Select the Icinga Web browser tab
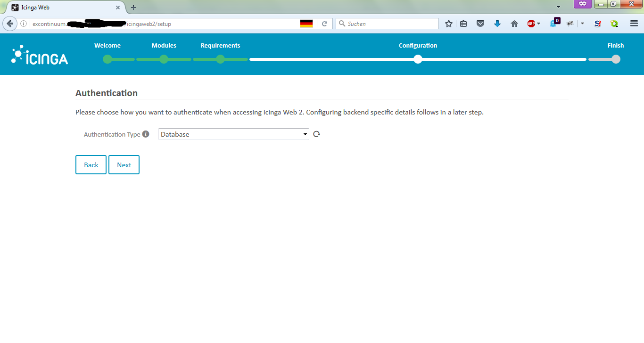 [66, 8]
